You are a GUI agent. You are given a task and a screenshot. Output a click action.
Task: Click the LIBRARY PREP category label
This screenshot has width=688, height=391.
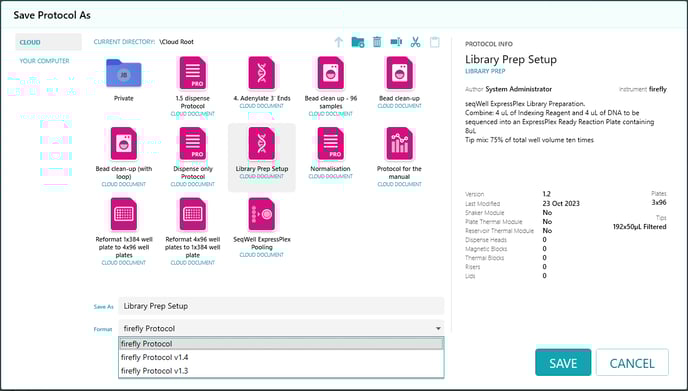(x=485, y=71)
